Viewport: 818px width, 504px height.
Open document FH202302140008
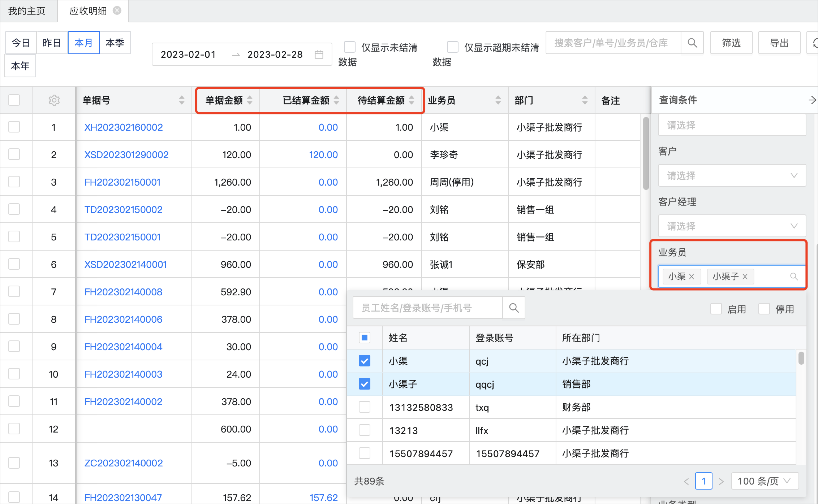pyautogui.click(x=123, y=292)
